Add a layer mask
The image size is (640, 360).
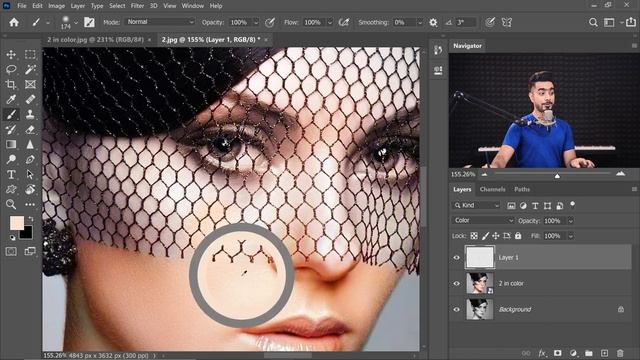pos(558,353)
